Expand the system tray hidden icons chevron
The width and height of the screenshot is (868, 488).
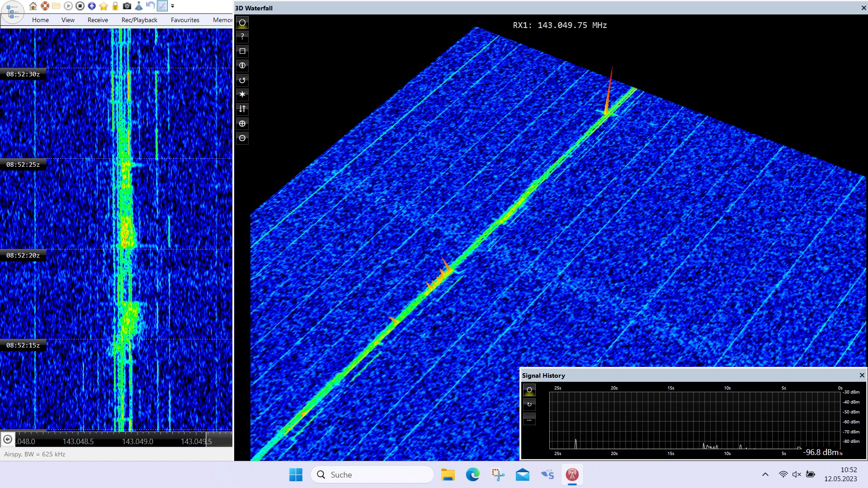765,474
